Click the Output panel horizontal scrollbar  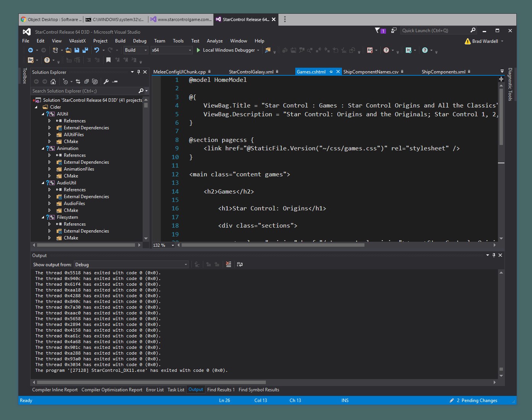(151, 382)
